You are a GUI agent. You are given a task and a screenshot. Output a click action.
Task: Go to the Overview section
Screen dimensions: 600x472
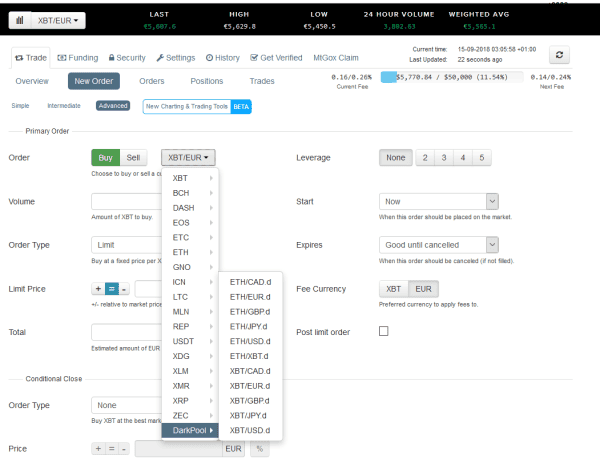pos(32,81)
